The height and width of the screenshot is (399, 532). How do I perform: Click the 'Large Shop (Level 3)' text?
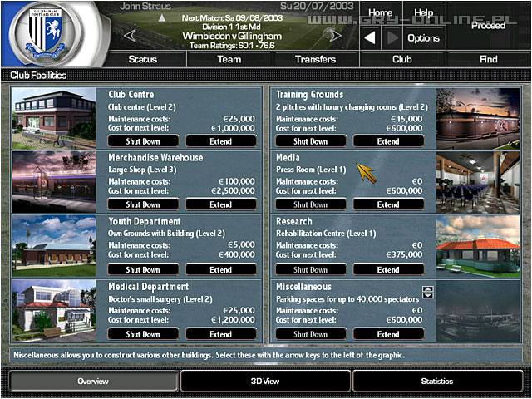[142, 170]
